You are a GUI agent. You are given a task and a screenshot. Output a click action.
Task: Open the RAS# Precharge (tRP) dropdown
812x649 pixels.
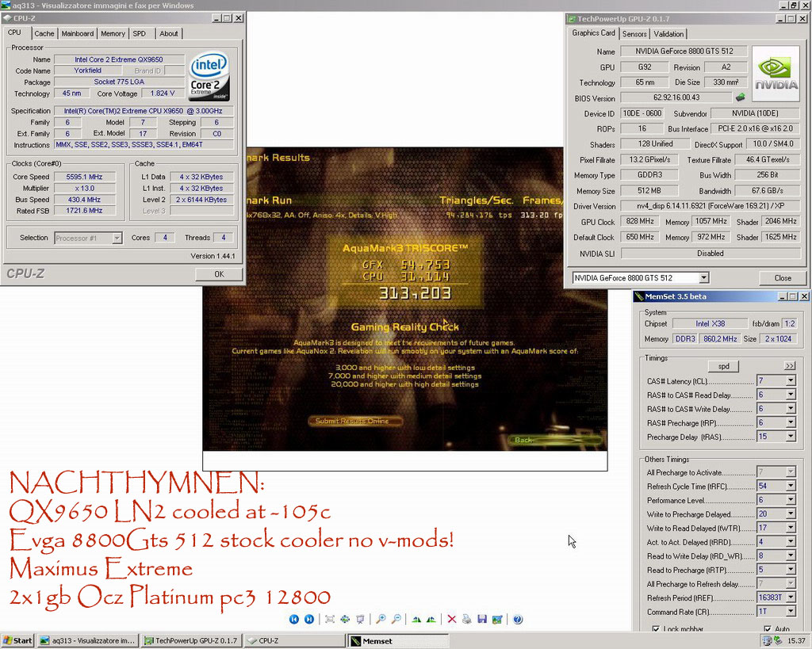point(791,423)
